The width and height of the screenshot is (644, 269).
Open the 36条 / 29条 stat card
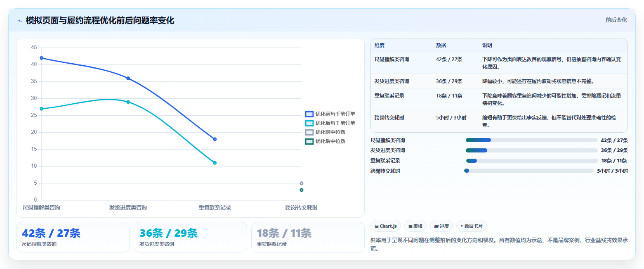(190, 237)
